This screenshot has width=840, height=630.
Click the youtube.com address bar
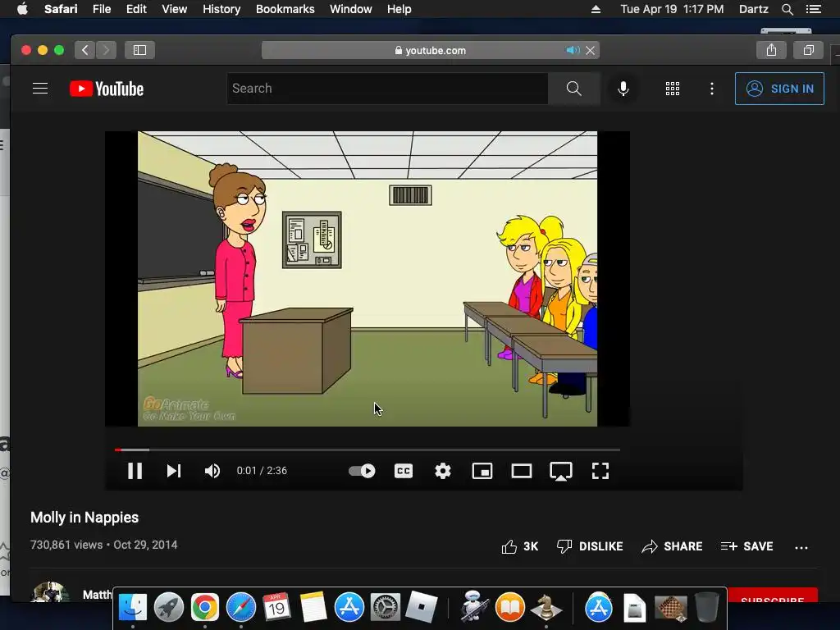tap(430, 50)
